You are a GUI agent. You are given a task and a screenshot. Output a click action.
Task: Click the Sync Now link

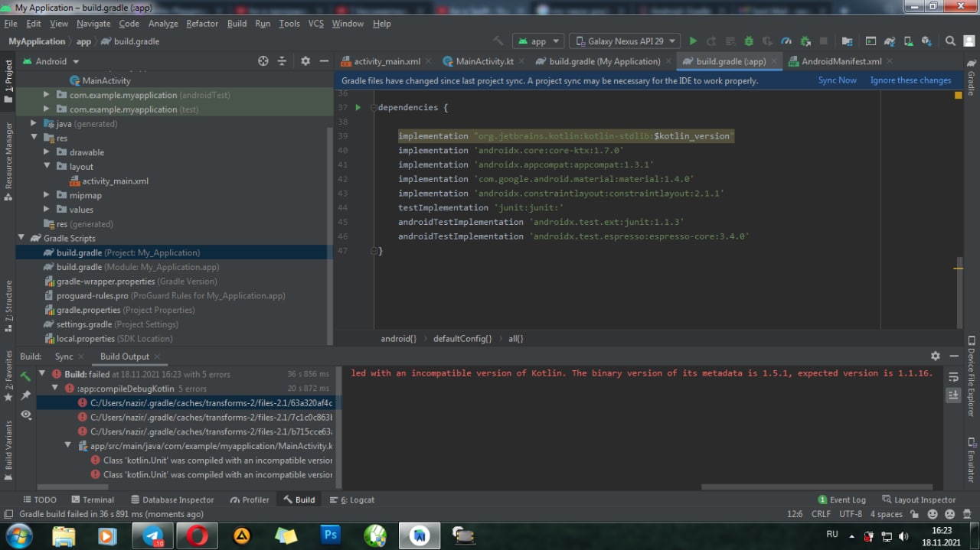click(x=837, y=80)
